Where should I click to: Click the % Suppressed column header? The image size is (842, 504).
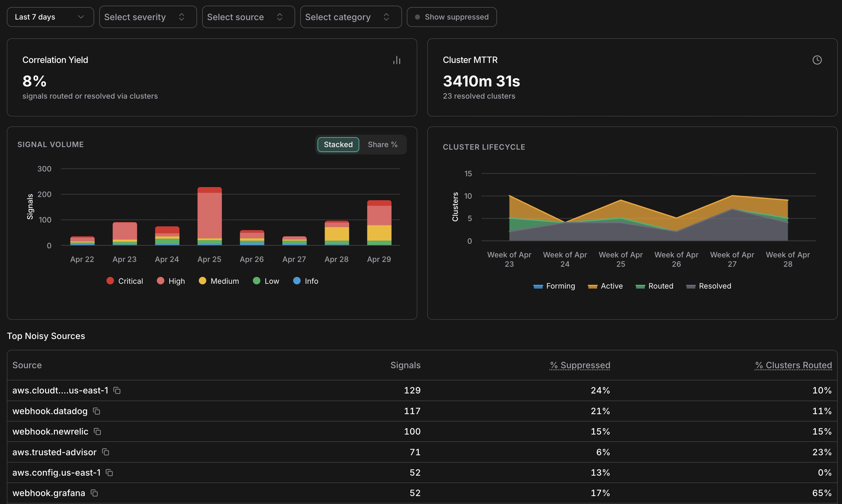click(580, 365)
